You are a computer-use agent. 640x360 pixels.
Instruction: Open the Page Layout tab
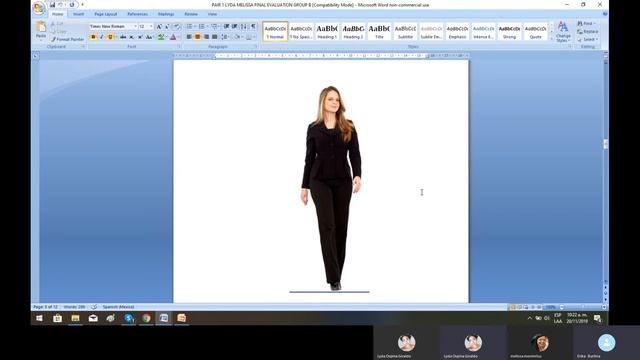(x=106, y=14)
